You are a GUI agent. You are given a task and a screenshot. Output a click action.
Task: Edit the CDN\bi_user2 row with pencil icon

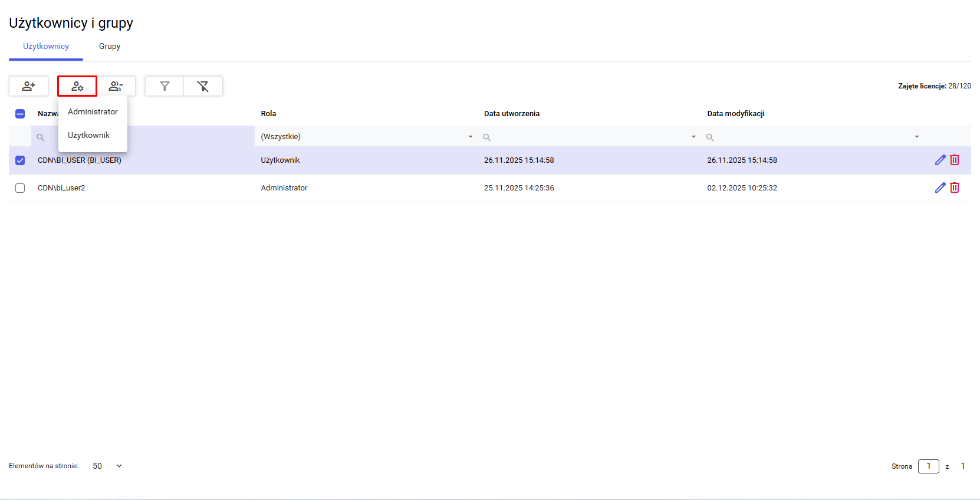pos(940,187)
